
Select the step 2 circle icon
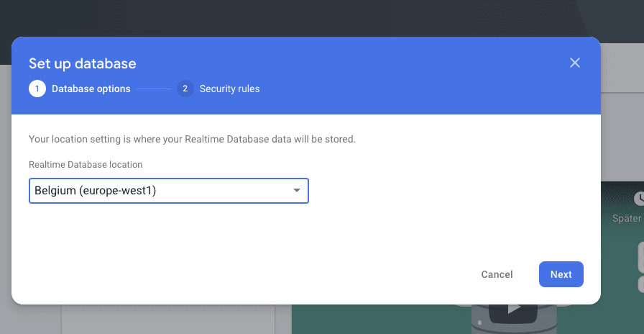pos(185,89)
